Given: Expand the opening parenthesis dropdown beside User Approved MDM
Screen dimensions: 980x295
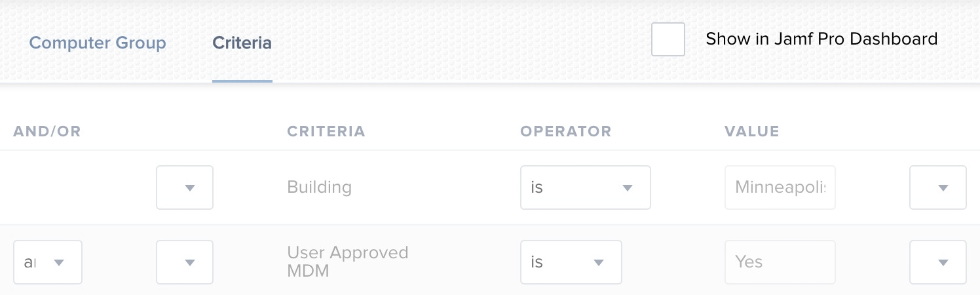Looking at the screenshot, I should pyautogui.click(x=185, y=262).
